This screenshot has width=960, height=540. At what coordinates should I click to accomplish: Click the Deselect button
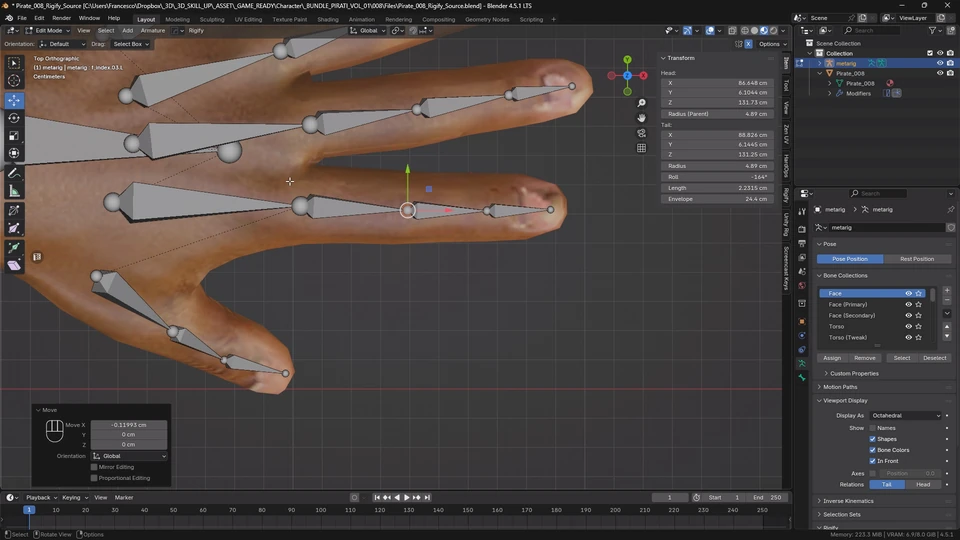click(934, 358)
